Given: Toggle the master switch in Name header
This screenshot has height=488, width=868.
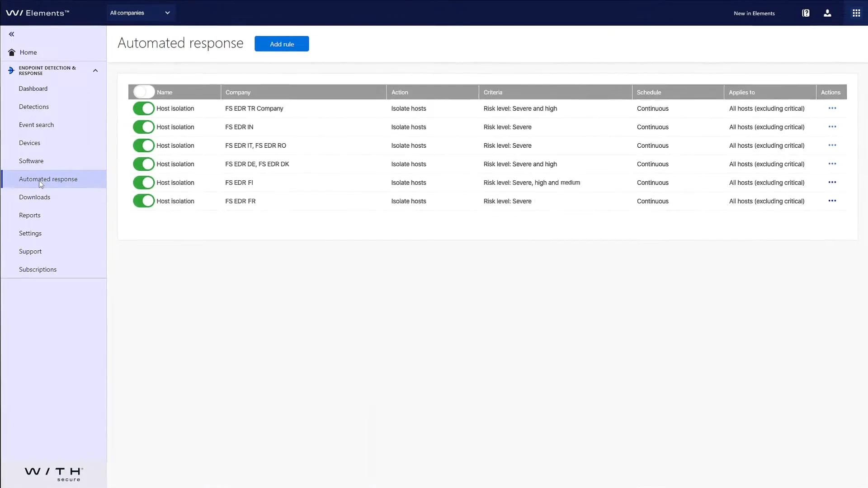Looking at the screenshot, I should [144, 92].
